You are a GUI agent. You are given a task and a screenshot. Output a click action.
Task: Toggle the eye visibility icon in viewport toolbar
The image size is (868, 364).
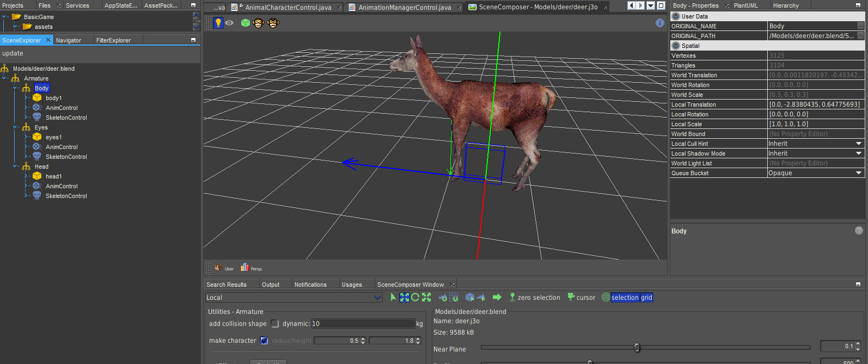(x=229, y=23)
